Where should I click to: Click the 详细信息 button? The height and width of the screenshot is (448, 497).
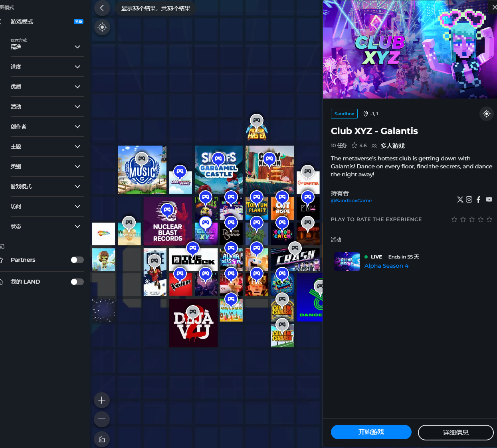coord(456,432)
